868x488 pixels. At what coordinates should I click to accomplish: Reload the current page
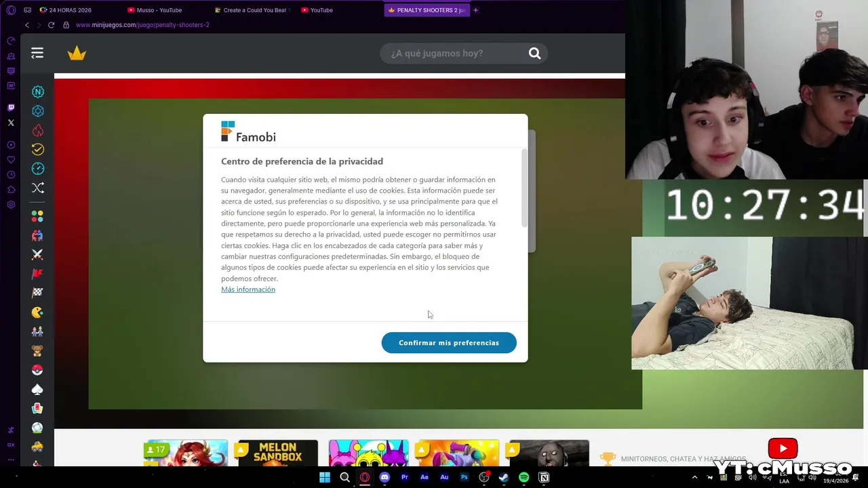point(51,25)
